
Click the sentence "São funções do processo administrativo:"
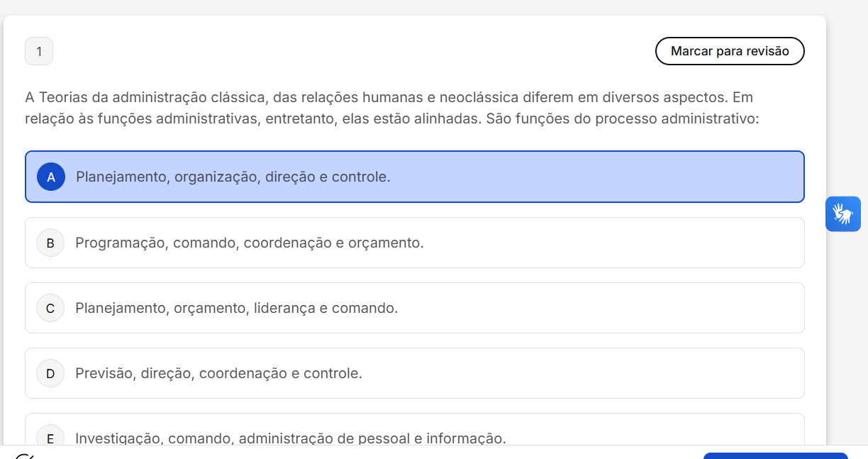pos(623,118)
